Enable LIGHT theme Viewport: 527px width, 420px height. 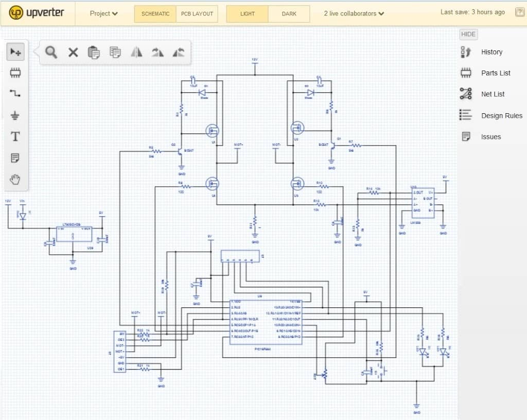[x=247, y=14]
